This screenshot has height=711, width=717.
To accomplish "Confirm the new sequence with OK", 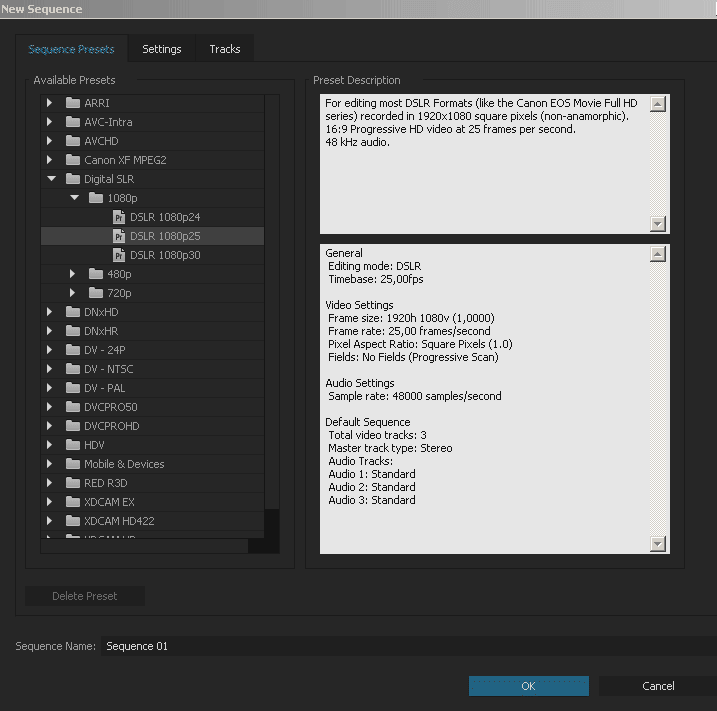I will pos(529,686).
